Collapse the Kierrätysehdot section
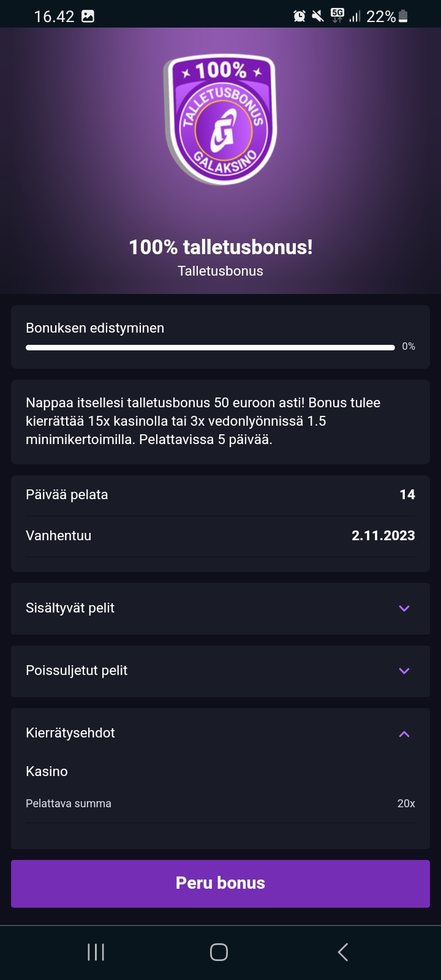The image size is (441, 980). 404,733
